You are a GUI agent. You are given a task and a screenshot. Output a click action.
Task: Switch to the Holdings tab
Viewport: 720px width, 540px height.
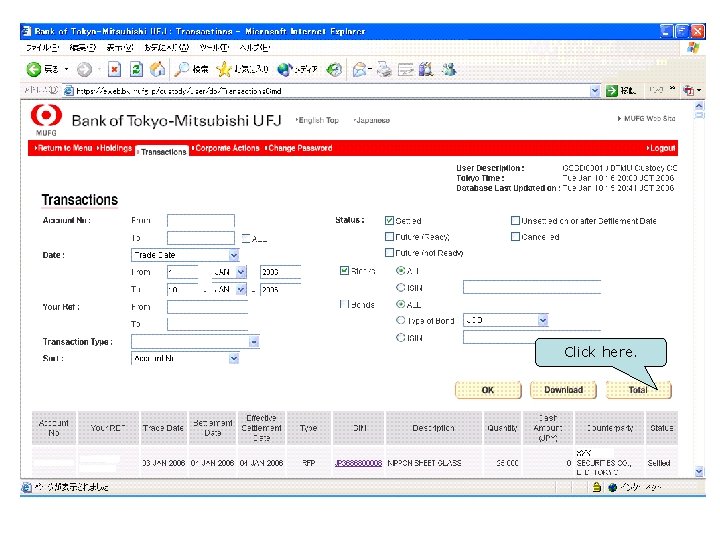[x=115, y=148]
